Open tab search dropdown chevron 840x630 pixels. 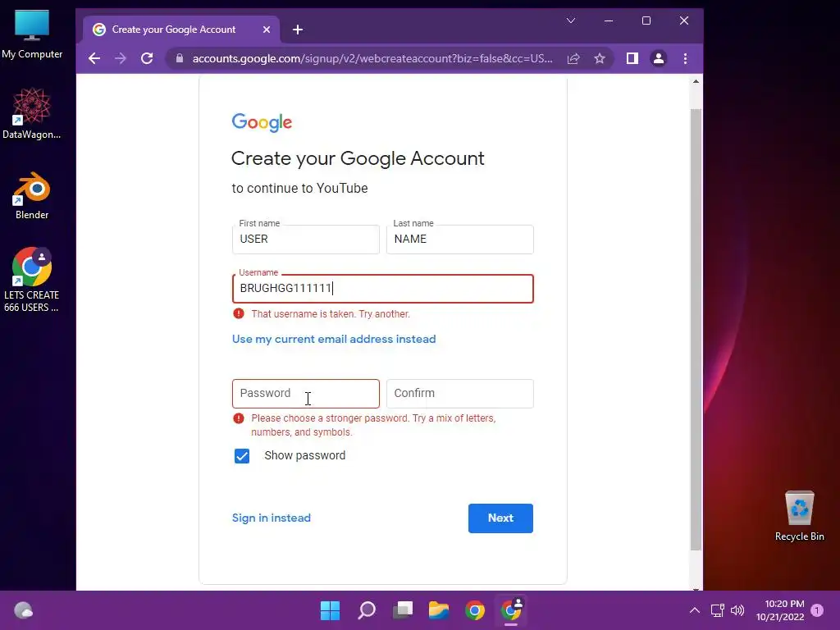[x=571, y=21]
